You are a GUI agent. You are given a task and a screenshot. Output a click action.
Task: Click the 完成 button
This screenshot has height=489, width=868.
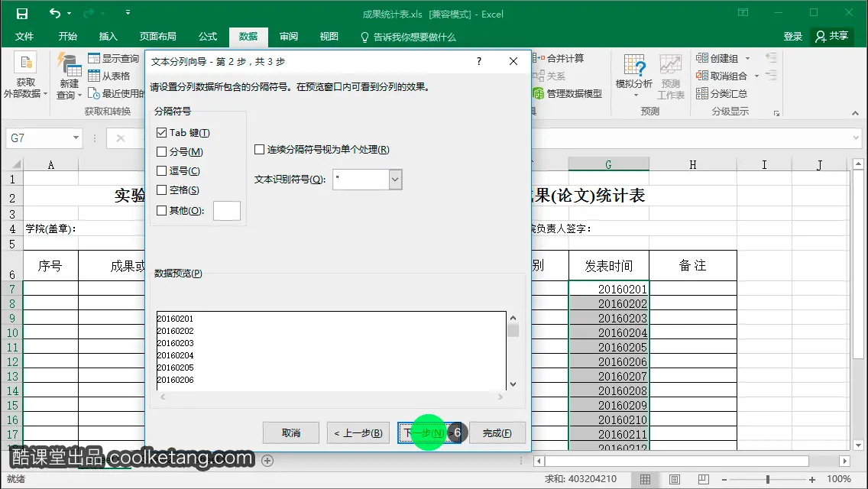pyautogui.click(x=497, y=433)
